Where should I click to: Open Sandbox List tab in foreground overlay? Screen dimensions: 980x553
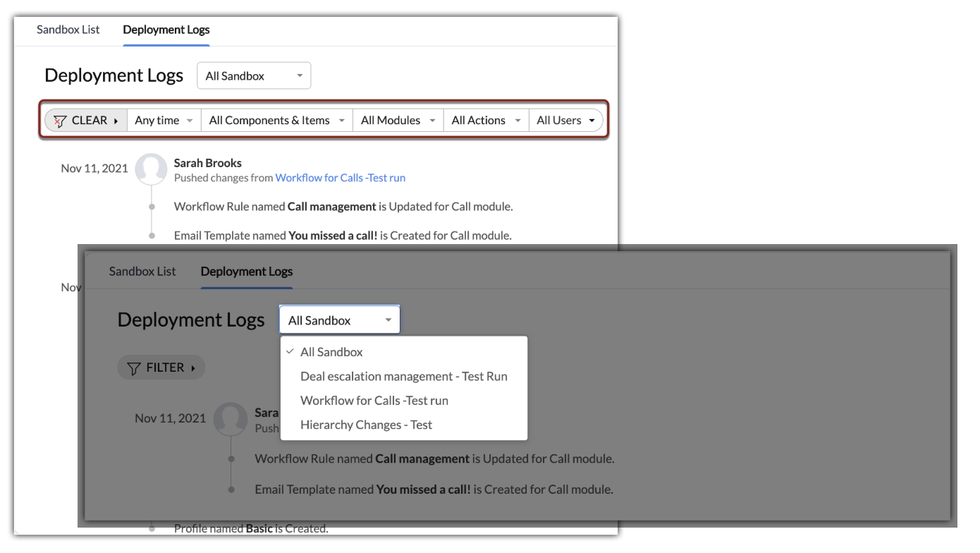[142, 272]
